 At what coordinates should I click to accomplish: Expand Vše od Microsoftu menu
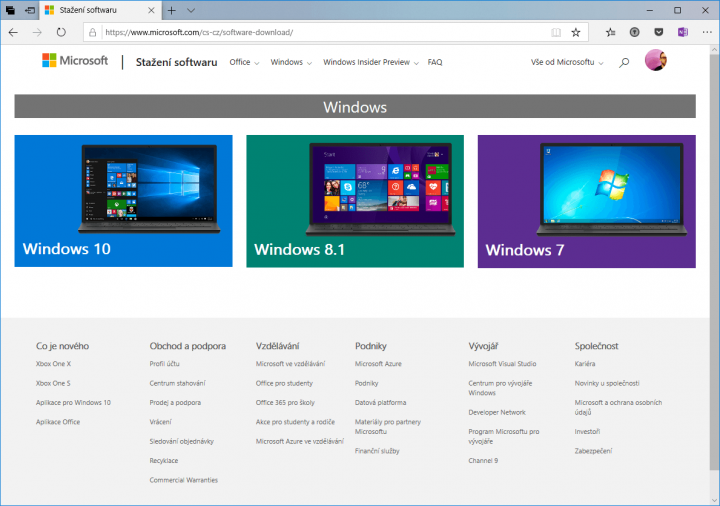pos(567,62)
